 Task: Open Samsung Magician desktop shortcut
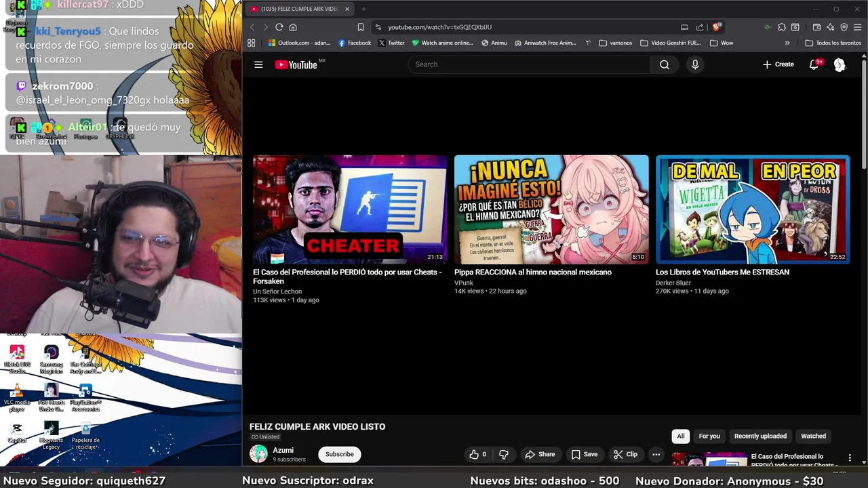click(x=52, y=360)
